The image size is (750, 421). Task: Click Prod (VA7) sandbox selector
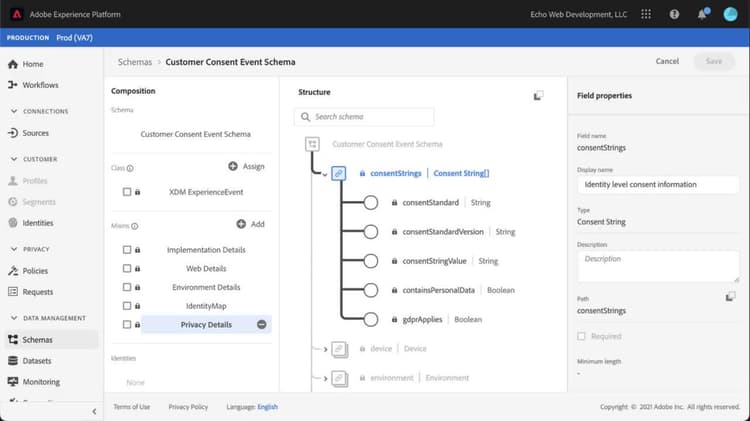74,37
